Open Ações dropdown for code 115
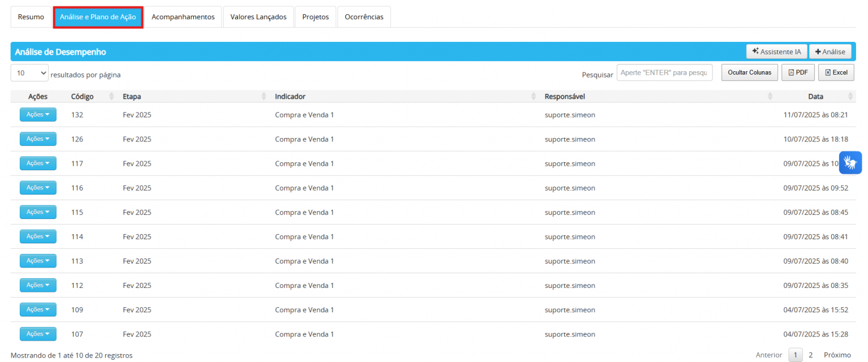This screenshot has width=868, height=362. point(38,212)
